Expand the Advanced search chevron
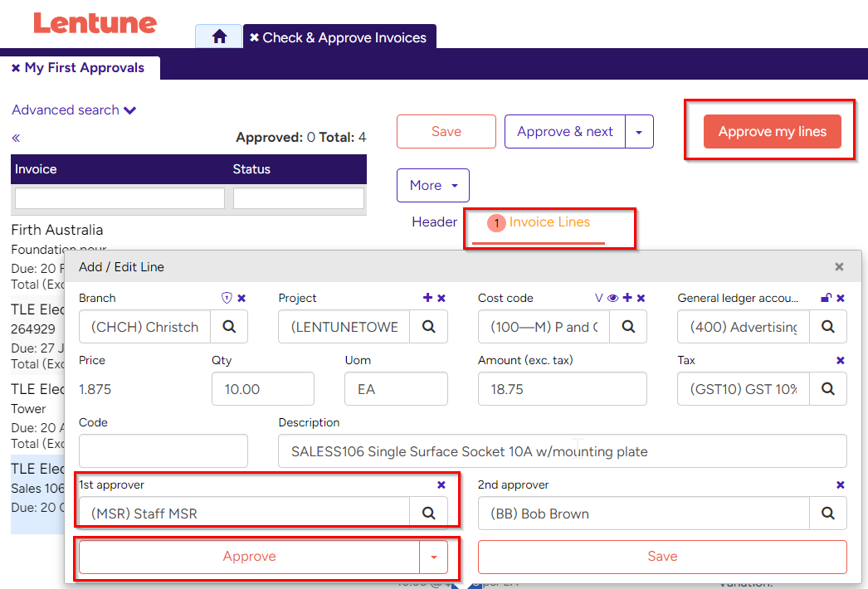 tap(130, 110)
